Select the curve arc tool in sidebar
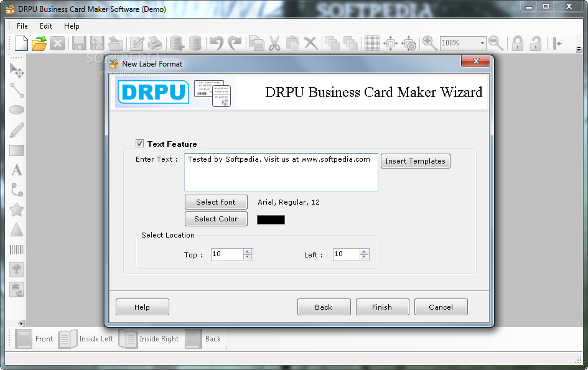The height and width of the screenshot is (370, 588). [x=17, y=190]
